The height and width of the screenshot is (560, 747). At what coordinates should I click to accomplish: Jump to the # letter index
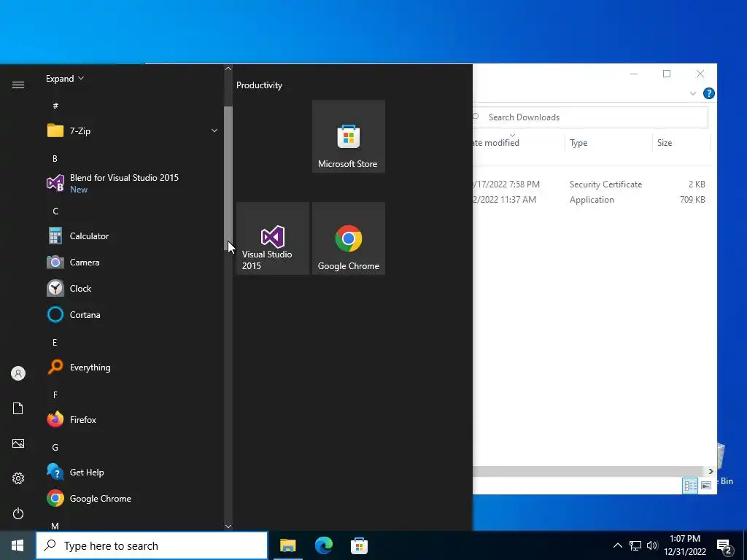[x=55, y=105]
